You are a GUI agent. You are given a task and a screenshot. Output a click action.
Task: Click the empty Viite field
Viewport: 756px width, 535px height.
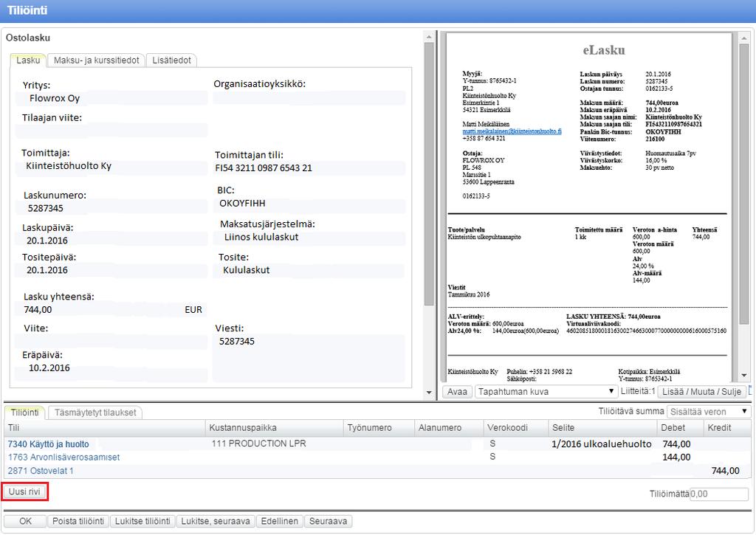(x=111, y=341)
